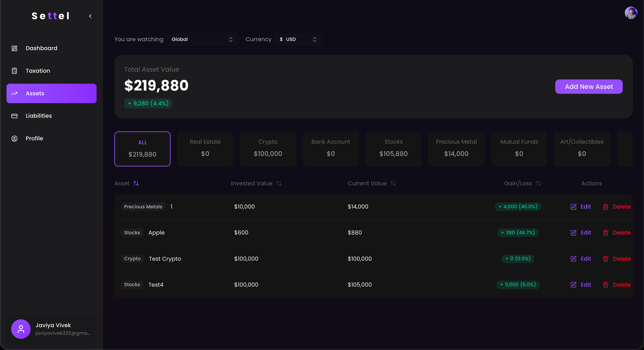This screenshot has width=644, height=350.
Task: Click the trash icon for Test Crypto
Action: (x=605, y=259)
